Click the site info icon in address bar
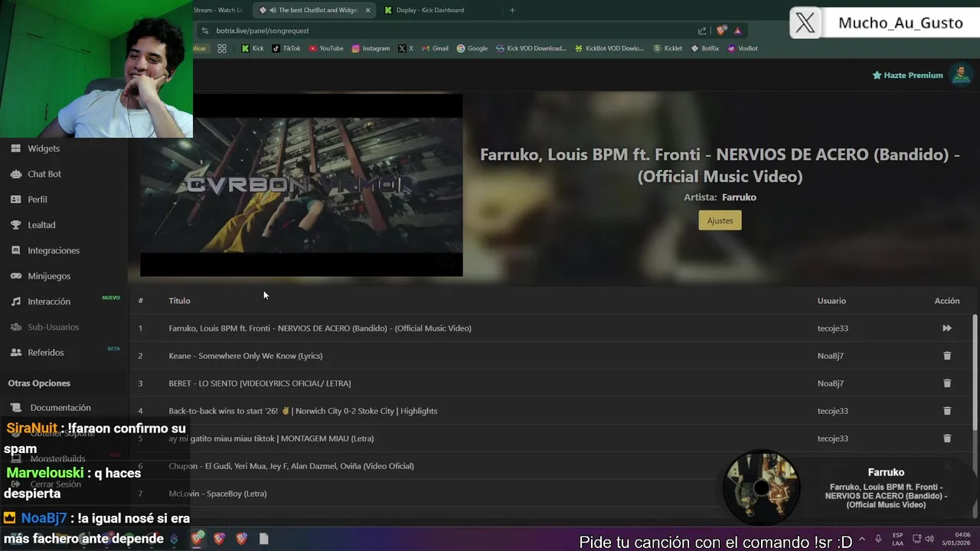Viewport: 980px width, 551px height. (204, 31)
